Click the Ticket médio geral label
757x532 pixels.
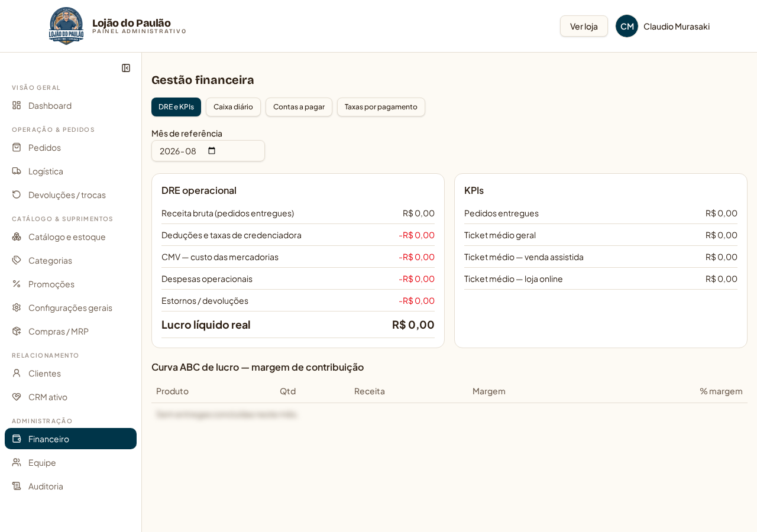[x=500, y=235]
